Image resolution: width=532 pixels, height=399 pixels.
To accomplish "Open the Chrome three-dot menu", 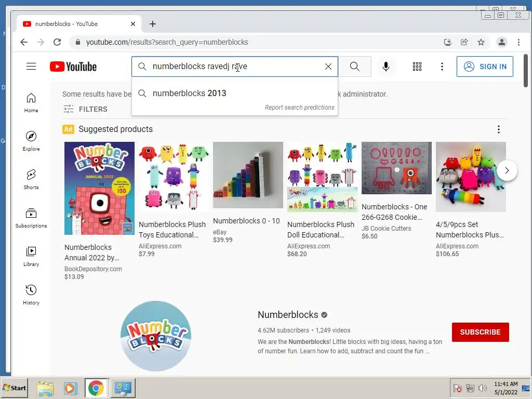I will click(518, 42).
